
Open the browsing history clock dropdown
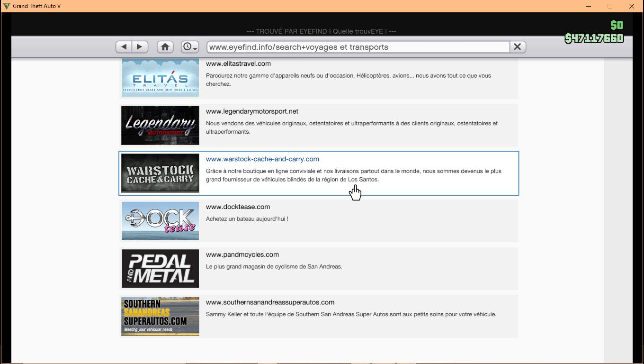189,47
